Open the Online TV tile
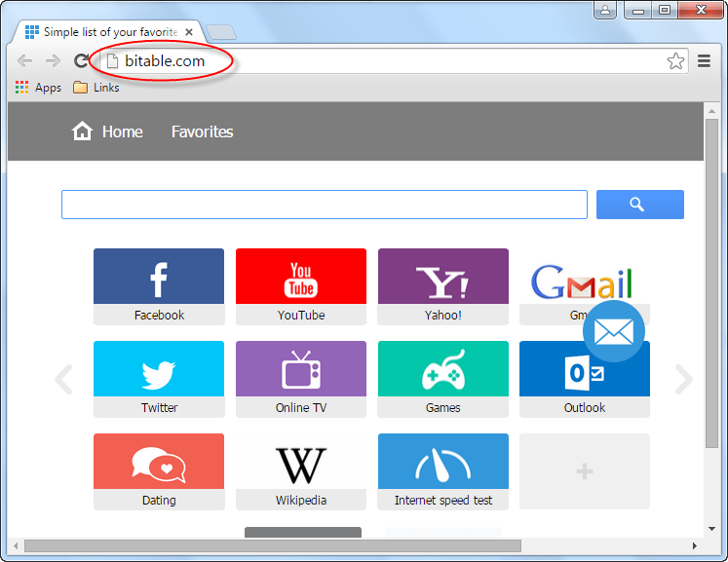728x562 pixels. (301, 379)
